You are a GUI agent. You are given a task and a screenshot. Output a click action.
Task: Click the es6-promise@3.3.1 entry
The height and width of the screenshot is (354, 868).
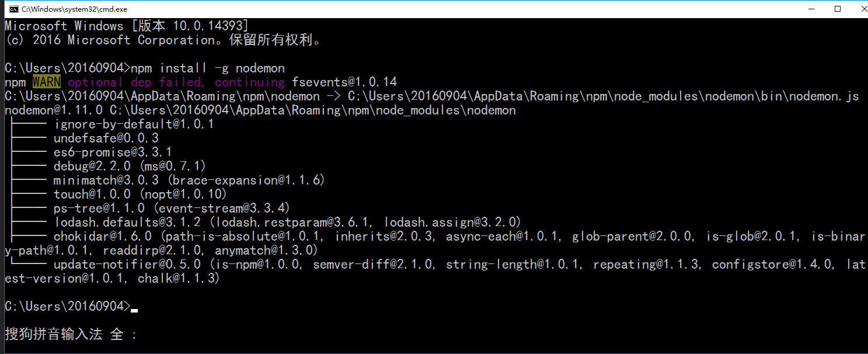pos(113,152)
